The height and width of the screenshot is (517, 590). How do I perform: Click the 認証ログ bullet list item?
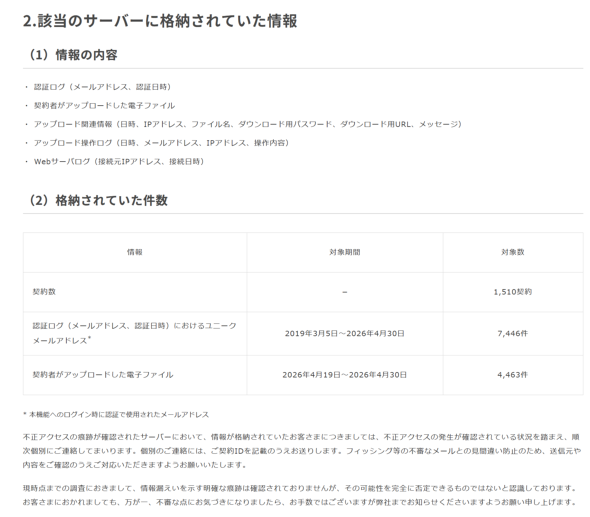[x=102, y=87]
